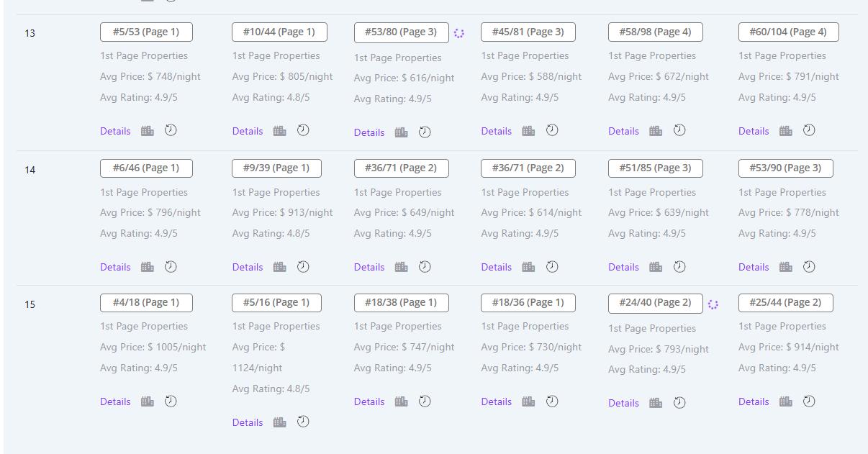Screen dimensions: 868x454
Task: Open clock icon in #5/16 (Page 1) cell
Action: 303,422
